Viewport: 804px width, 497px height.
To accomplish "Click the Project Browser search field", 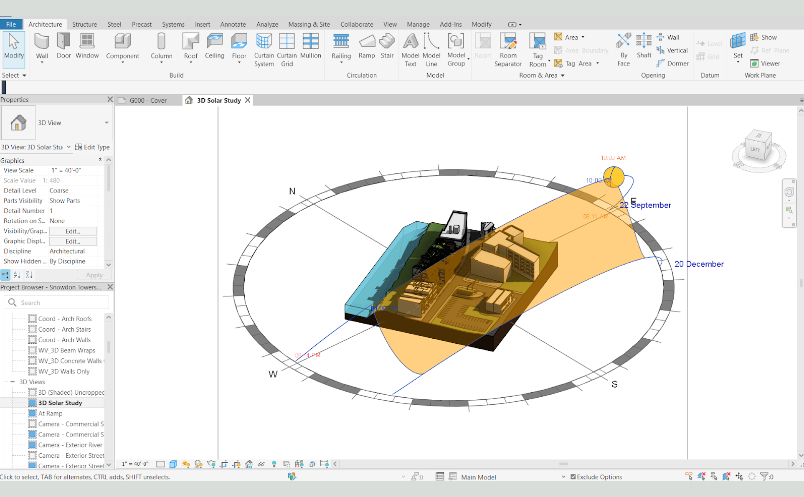I will (56, 303).
